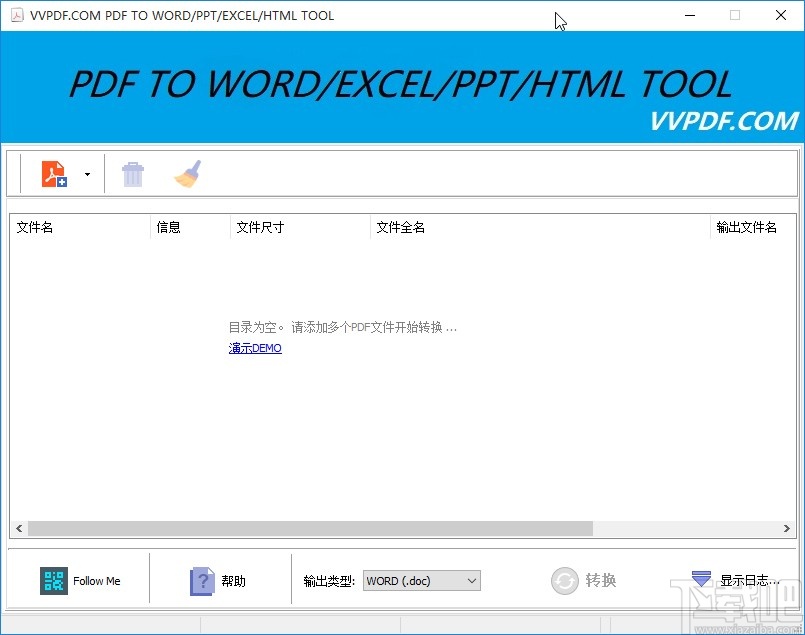Click the trash delete icon
Image resolution: width=805 pixels, height=635 pixels.
[133, 172]
